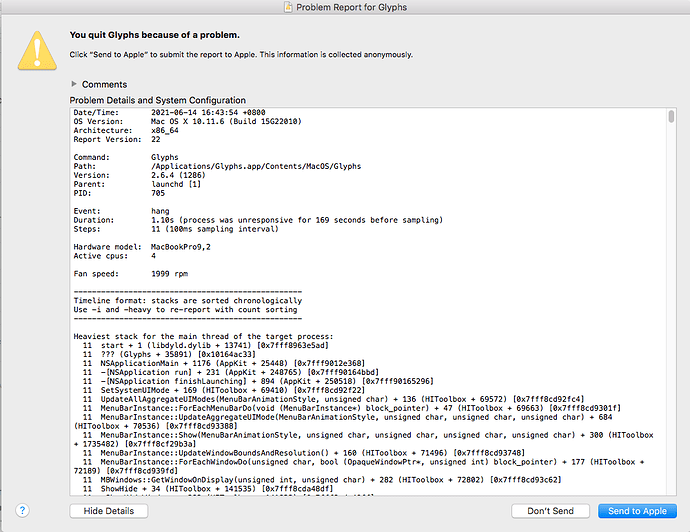Click the Send to Apple button
The image size is (690, 532).
click(x=637, y=511)
